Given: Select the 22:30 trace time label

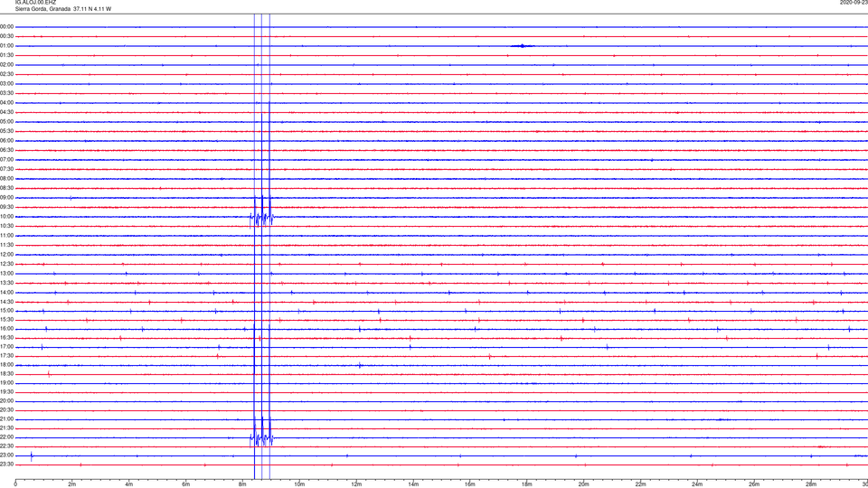Looking at the screenshot, I should [7, 446].
